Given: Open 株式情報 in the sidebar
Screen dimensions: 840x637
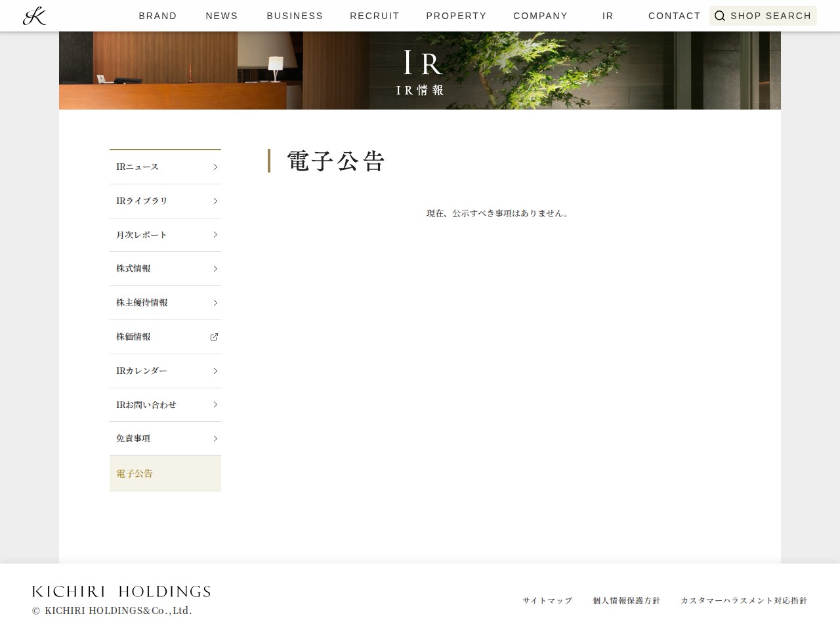Looking at the screenshot, I should (x=165, y=269).
